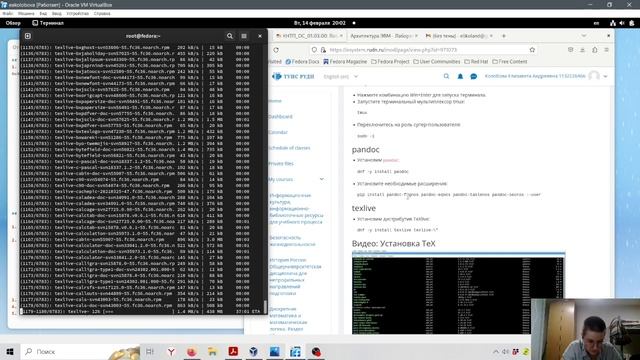Click the Moodle search magnifier icon
Screen dimensions: 640x360
[x=446, y=76]
